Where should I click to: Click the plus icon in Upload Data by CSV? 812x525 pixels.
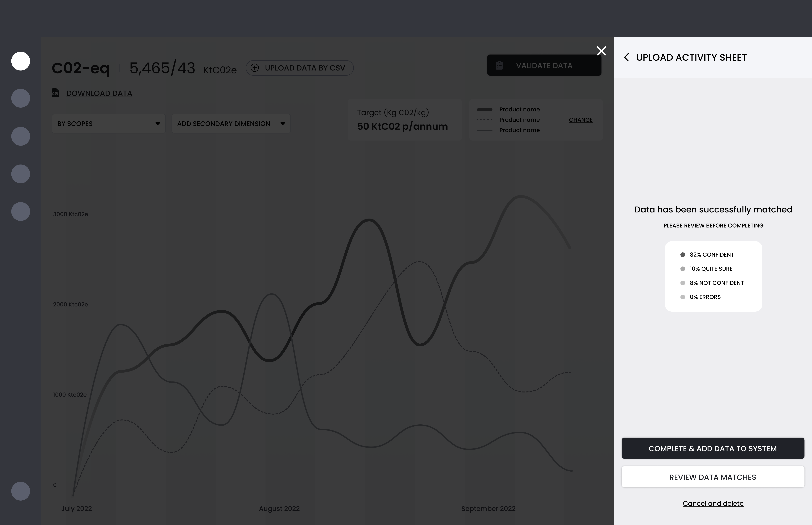coord(255,68)
